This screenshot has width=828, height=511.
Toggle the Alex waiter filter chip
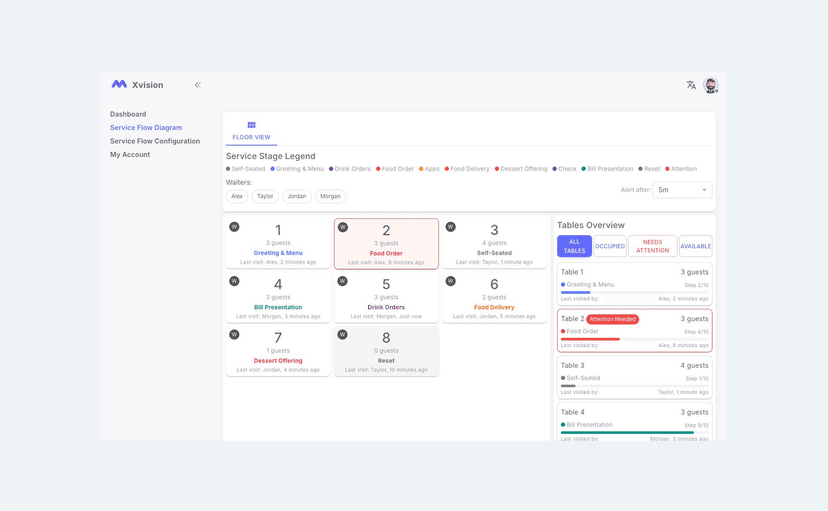pyautogui.click(x=237, y=196)
